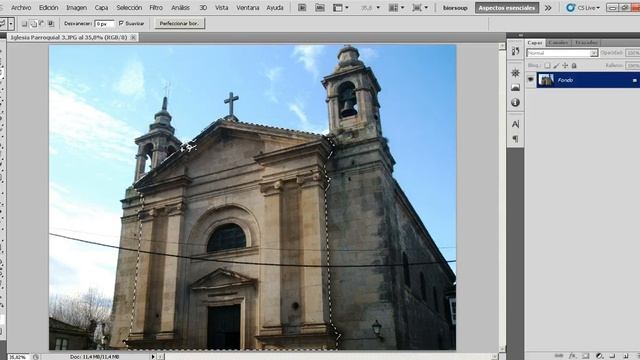Toggle lock position icon
Viewport: 640px width, 360px height.
pyautogui.click(x=565, y=65)
